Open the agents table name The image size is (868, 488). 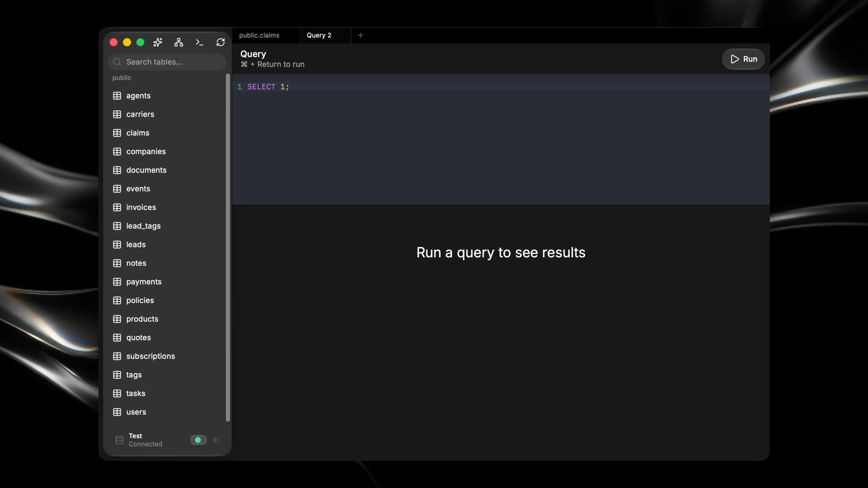click(x=138, y=96)
